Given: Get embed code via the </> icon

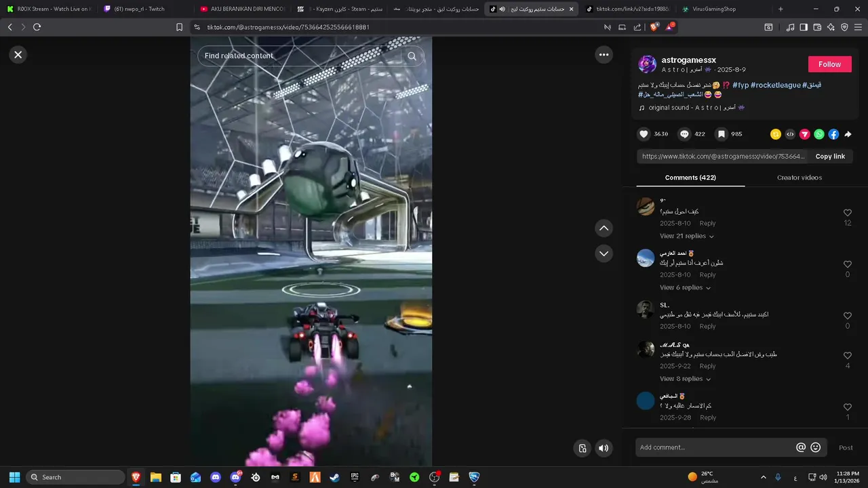Looking at the screenshot, I should (x=790, y=134).
